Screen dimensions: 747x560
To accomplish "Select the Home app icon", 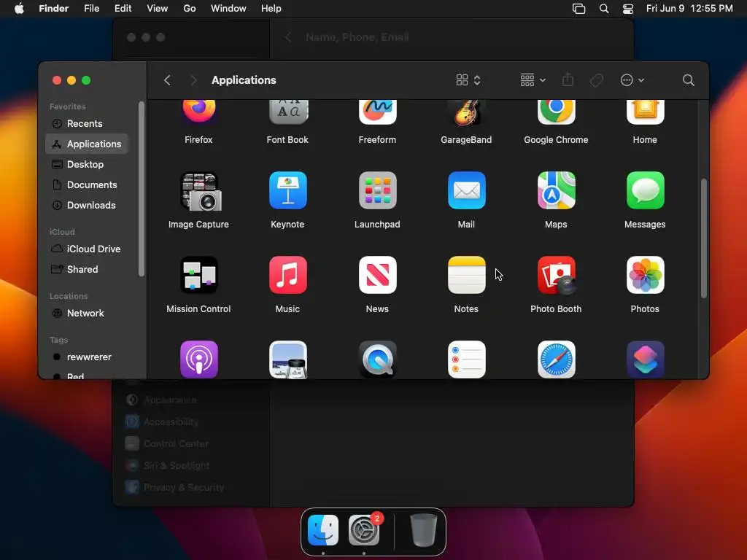I will click(645, 112).
